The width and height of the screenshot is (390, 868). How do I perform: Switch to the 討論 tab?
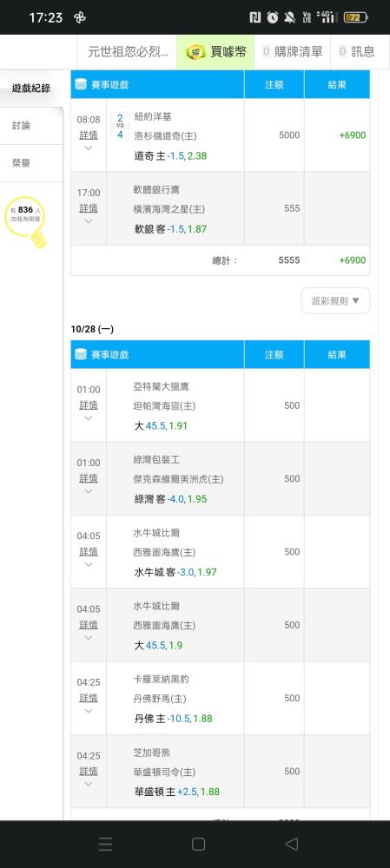(x=22, y=126)
